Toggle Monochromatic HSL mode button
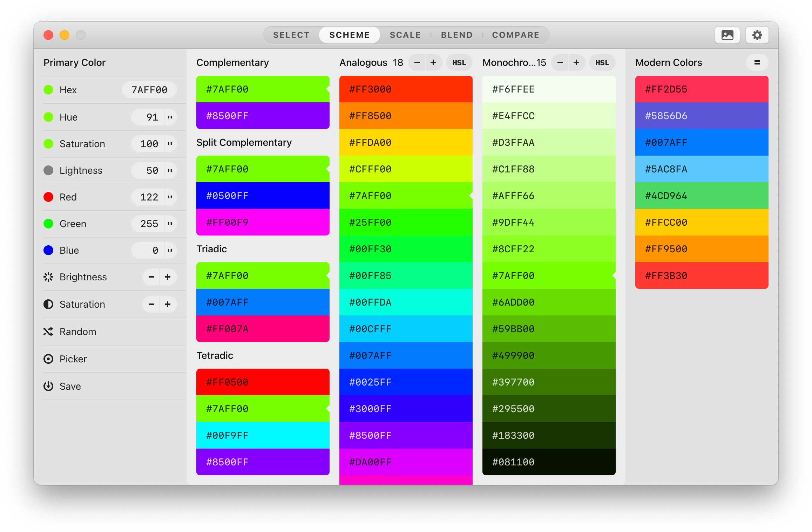This screenshot has width=812, height=532. point(602,62)
